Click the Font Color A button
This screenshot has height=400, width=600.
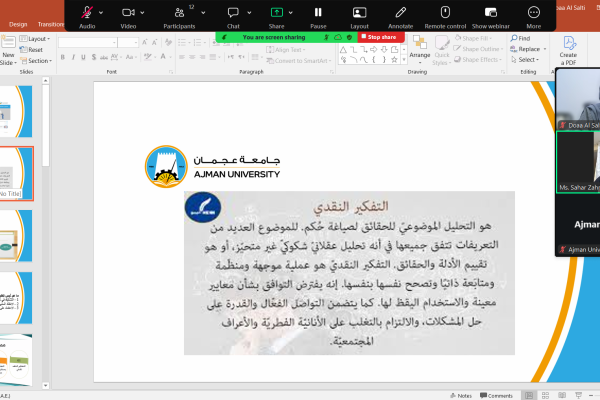(163, 57)
